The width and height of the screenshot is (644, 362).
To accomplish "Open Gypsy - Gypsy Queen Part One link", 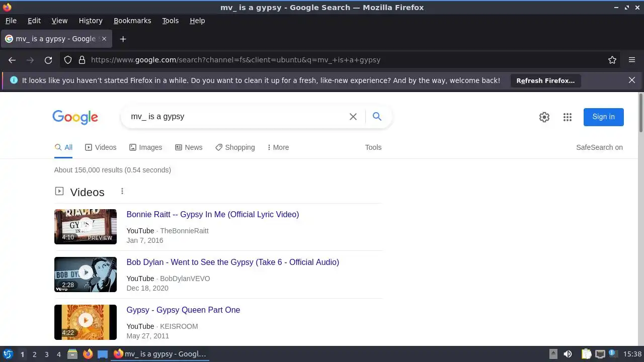I will [x=183, y=310].
